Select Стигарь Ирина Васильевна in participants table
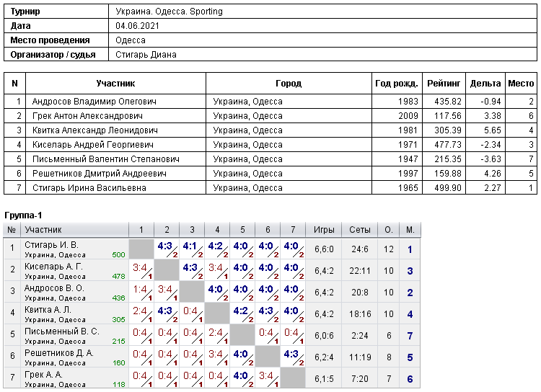The width and height of the screenshot is (541, 392). pyautogui.click(x=89, y=188)
